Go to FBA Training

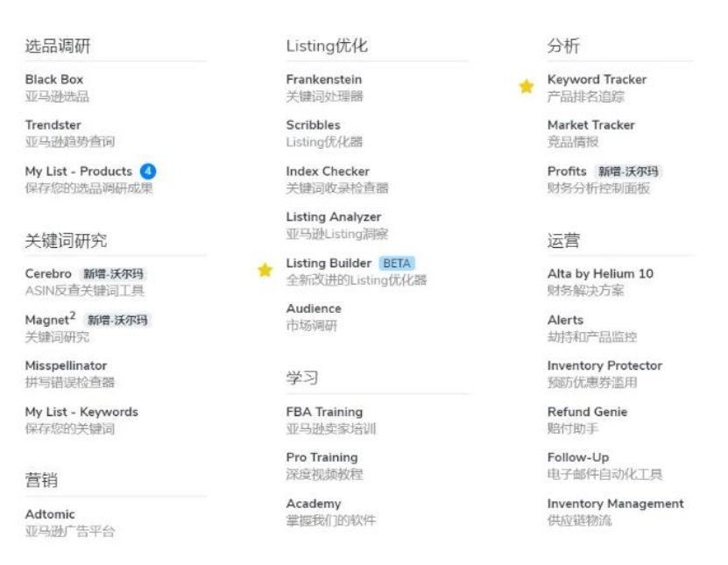pos(324,413)
